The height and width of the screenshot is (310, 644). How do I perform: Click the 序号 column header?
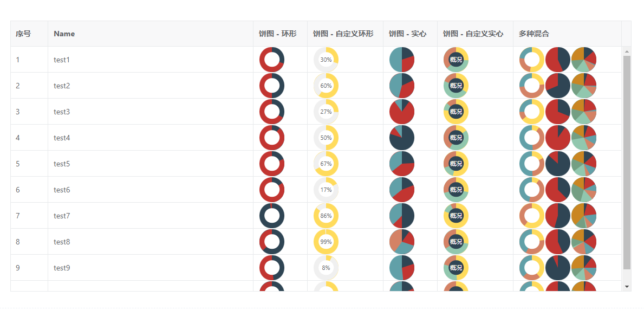point(23,34)
